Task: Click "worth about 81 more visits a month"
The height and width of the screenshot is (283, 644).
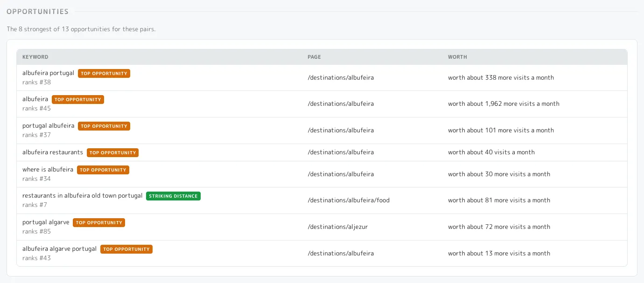Action: [x=499, y=200]
